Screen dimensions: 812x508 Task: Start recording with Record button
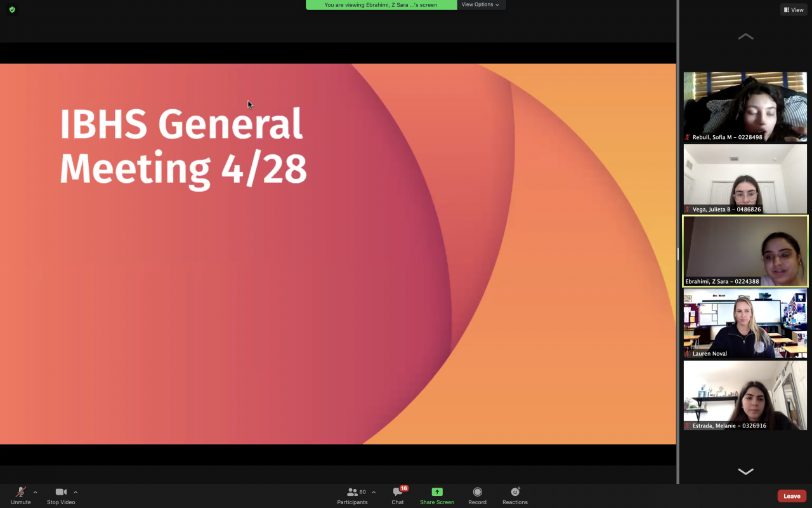tap(477, 496)
